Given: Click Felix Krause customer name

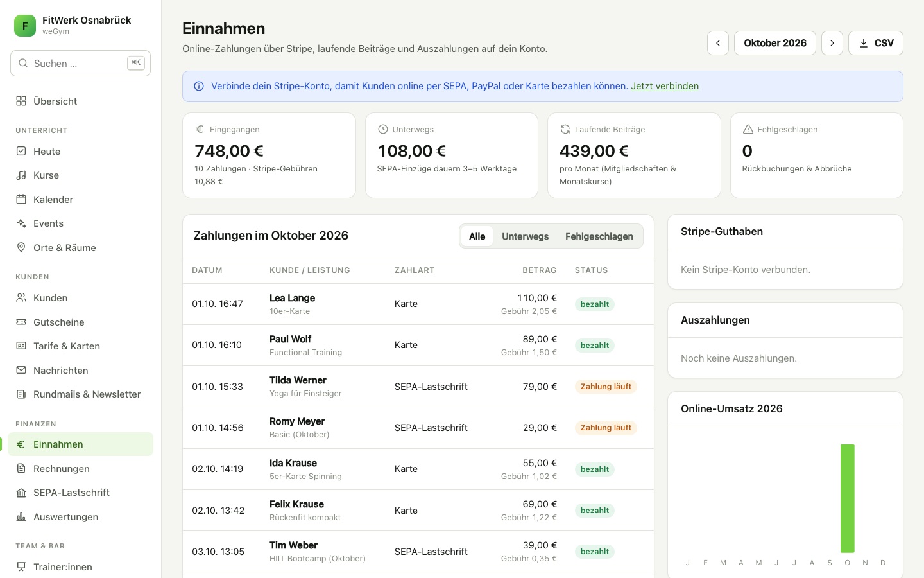Looking at the screenshot, I should pyautogui.click(x=296, y=504).
